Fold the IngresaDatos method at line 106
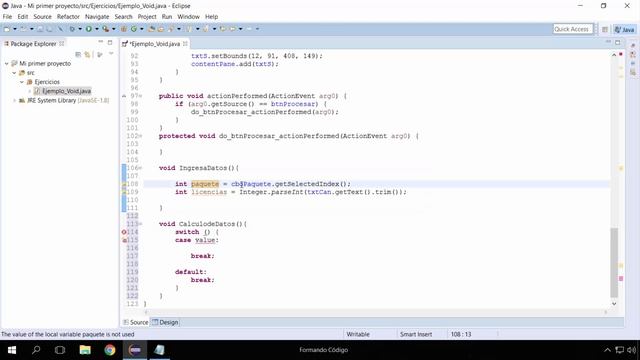640x360 pixels. coord(141,168)
